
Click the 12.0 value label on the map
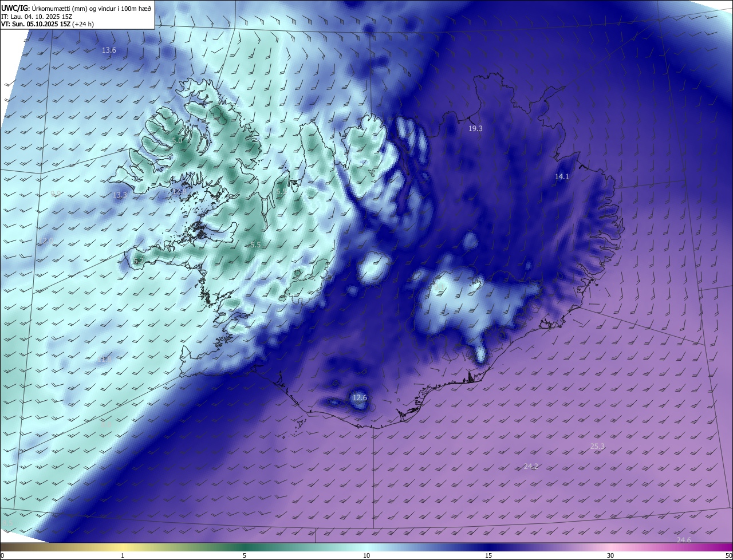[x=47, y=241]
